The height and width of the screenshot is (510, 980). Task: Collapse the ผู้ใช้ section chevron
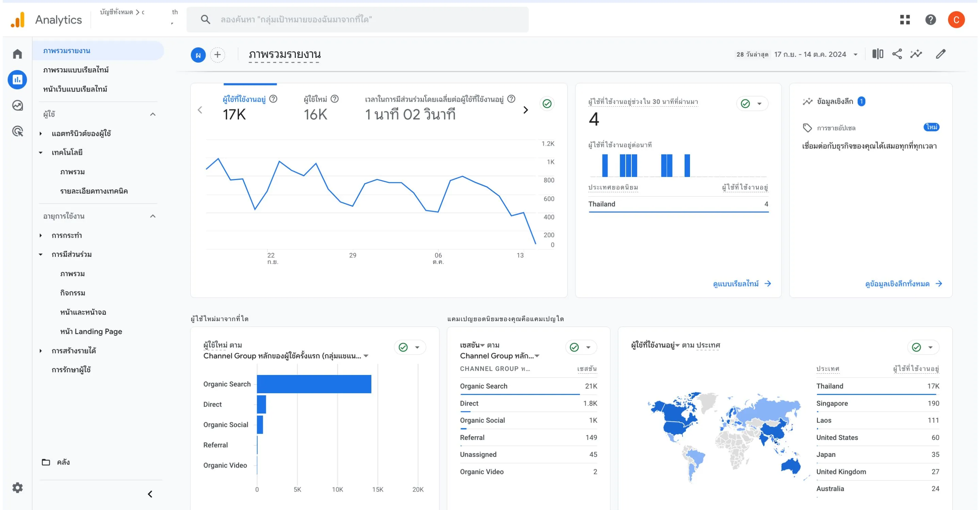click(154, 114)
